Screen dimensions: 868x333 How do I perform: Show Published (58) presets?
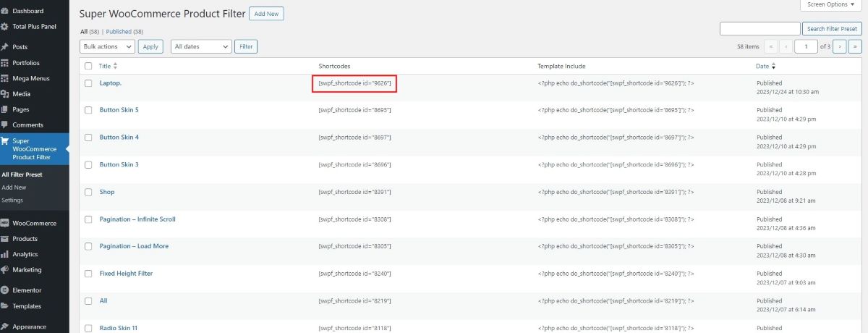[x=124, y=32]
